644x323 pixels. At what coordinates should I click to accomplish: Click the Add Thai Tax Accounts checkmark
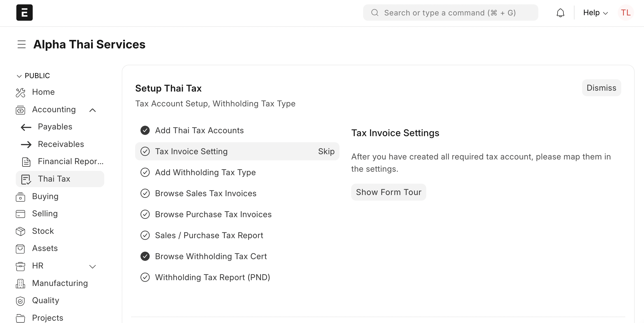(x=145, y=130)
